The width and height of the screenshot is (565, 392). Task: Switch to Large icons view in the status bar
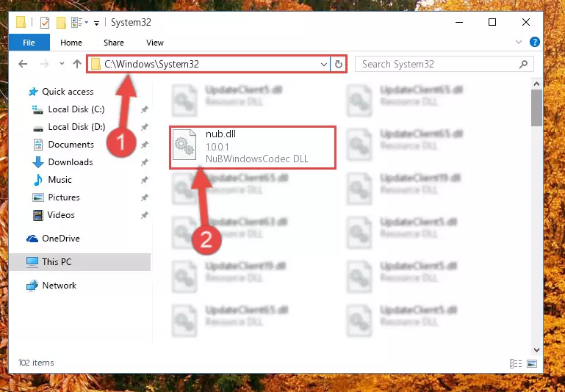532,363
